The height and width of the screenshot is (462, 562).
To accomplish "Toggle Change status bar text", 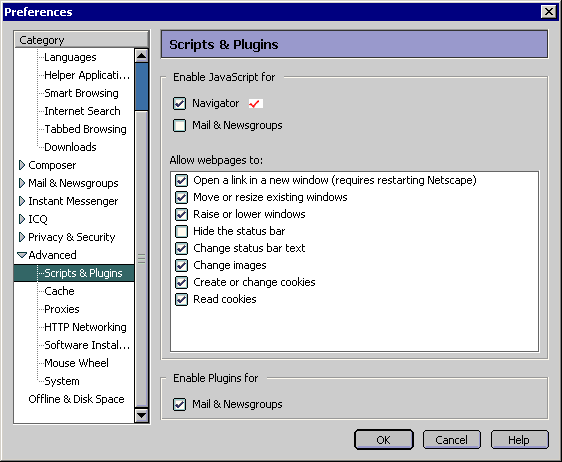I will (181, 248).
